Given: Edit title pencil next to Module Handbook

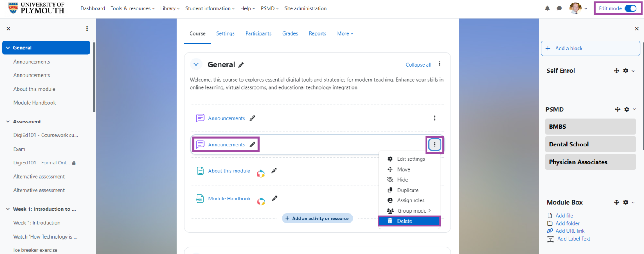Looking at the screenshot, I should [x=274, y=198].
